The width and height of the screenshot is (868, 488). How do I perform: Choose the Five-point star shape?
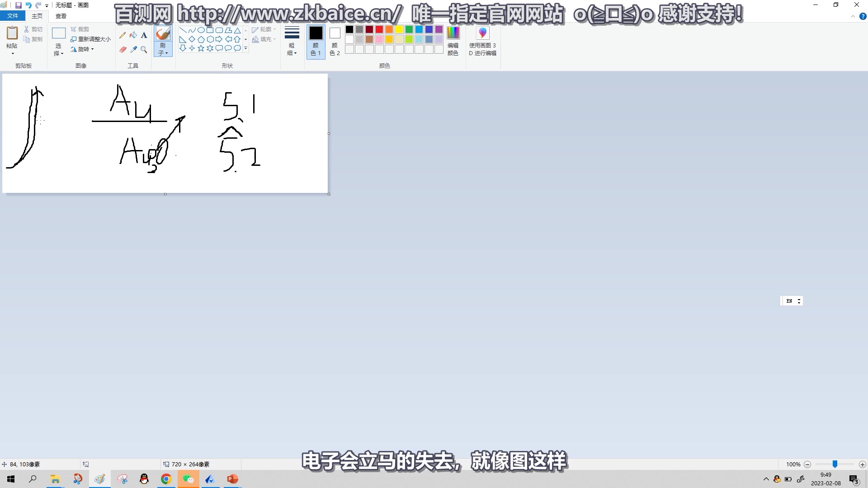point(201,48)
